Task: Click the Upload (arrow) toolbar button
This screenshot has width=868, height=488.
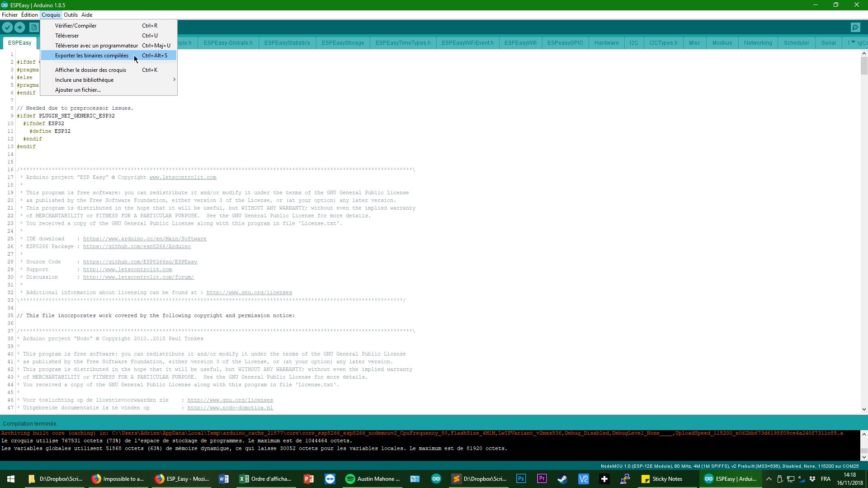Action: (x=20, y=28)
